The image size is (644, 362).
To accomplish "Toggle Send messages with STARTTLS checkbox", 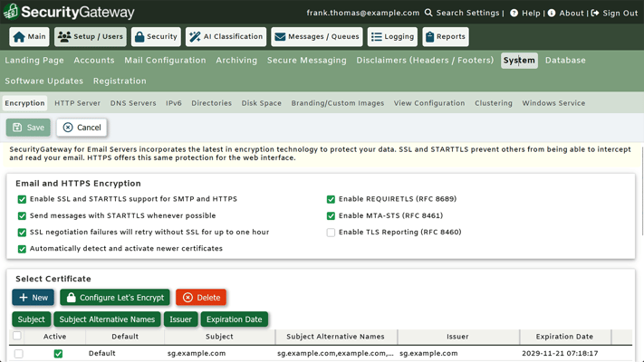I will (22, 216).
